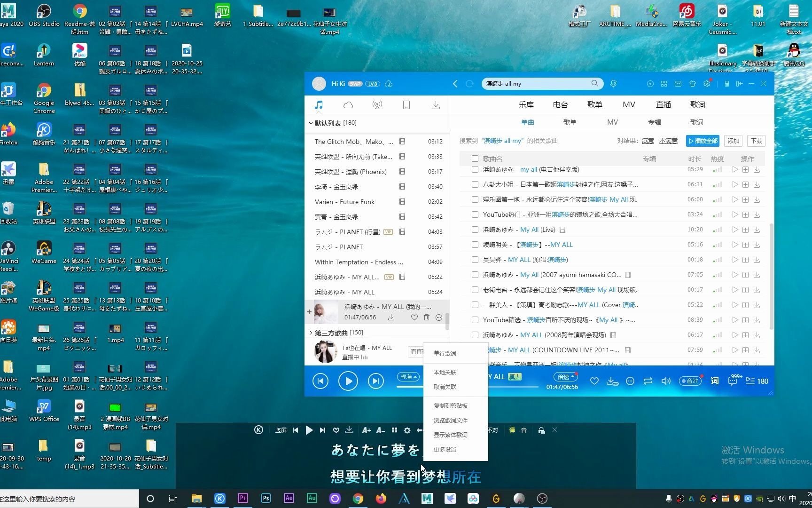Open the settings gear in the KuGou title bar

[x=707, y=83]
